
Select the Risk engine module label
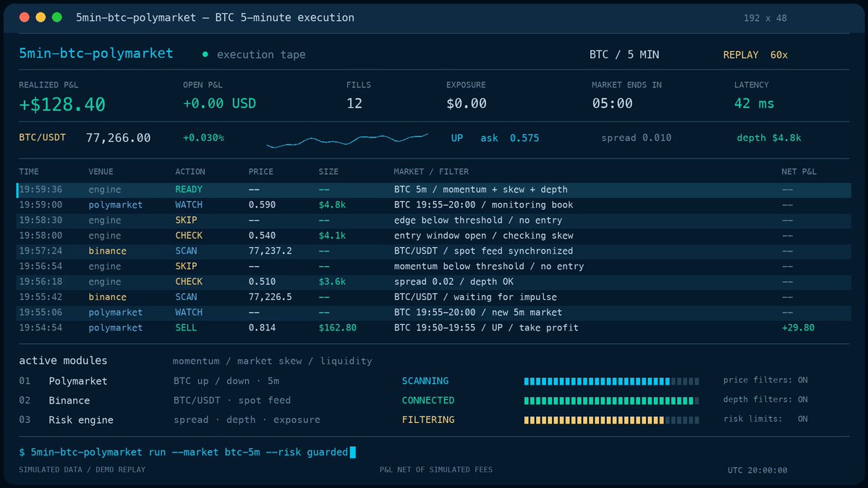tap(81, 420)
